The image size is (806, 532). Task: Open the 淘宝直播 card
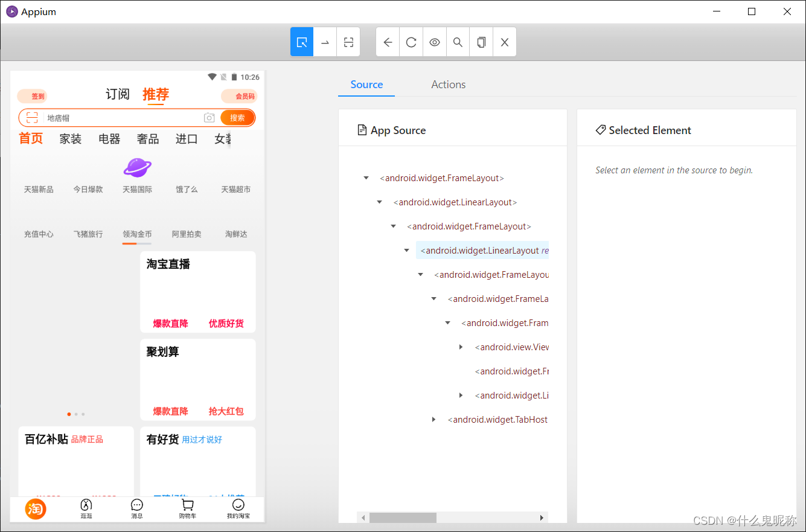click(198, 292)
